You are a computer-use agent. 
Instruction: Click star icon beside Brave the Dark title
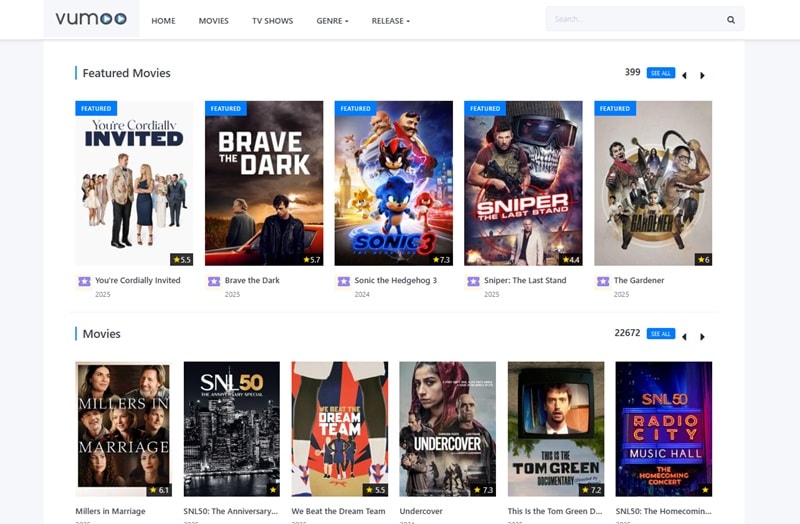214,281
